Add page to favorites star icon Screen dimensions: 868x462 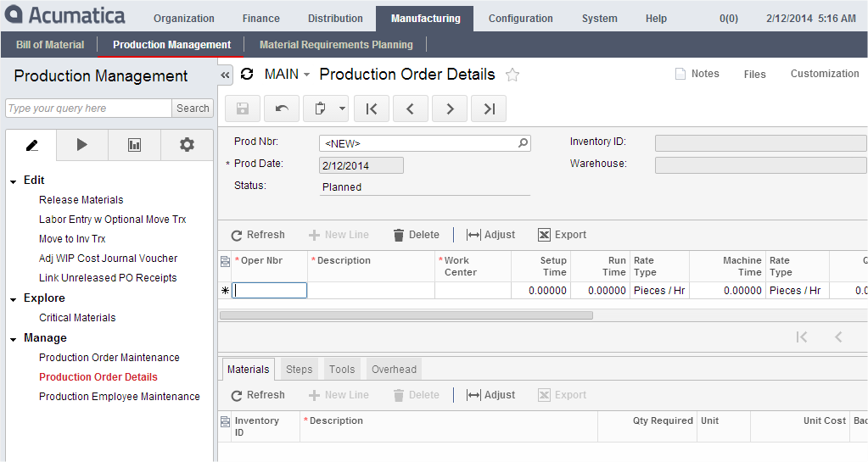click(512, 75)
